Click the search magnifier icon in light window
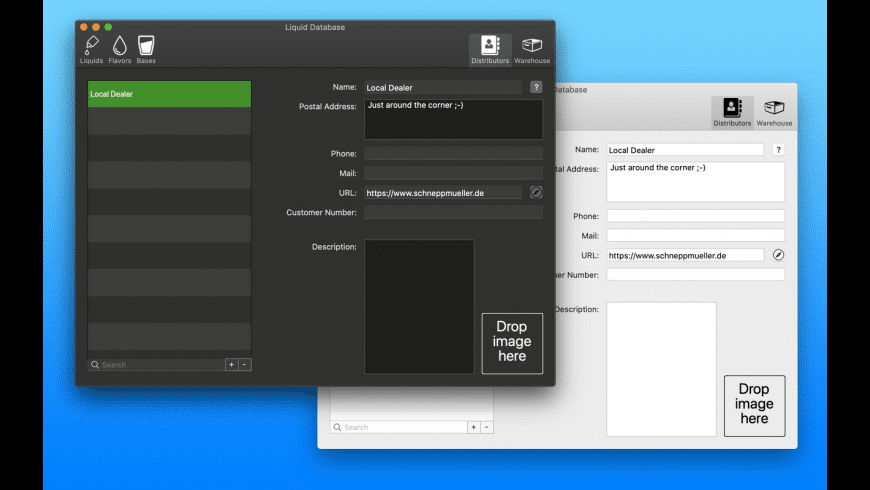Viewport: 870px width, 490px height. point(337,427)
